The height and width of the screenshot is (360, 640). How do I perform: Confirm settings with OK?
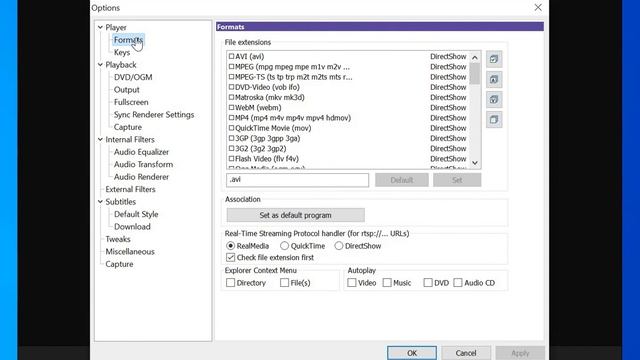pos(412,353)
